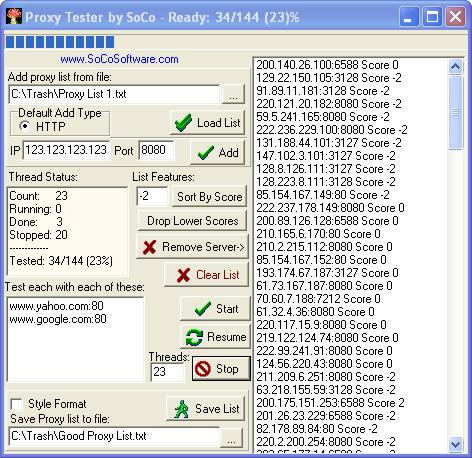Click the Port input field

pyautogui.click(x=156, y=150)
